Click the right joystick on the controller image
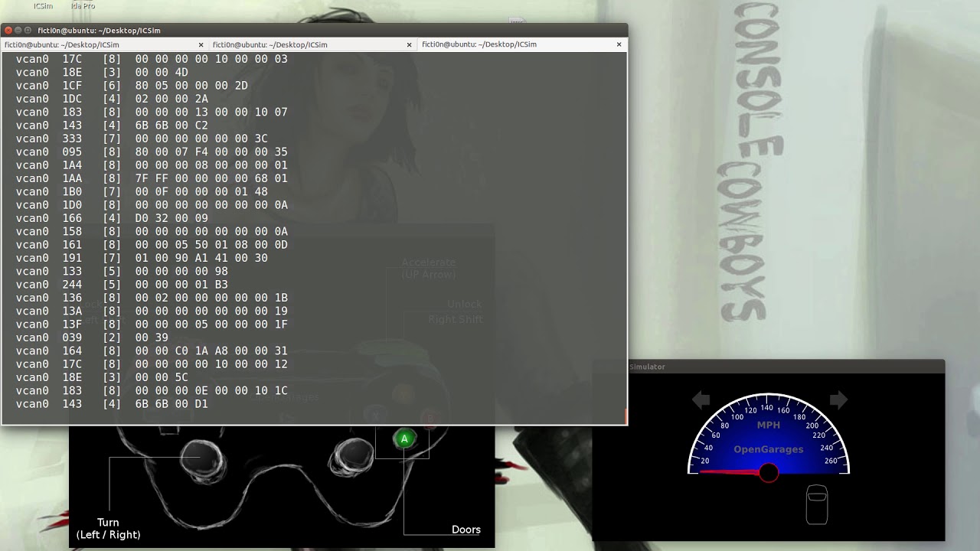 pos(351,458)
